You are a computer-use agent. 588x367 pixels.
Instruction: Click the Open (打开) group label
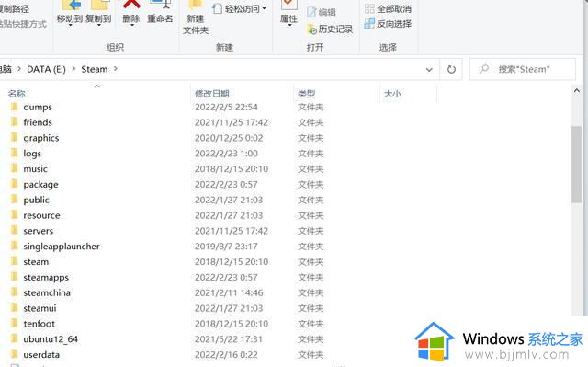[315, 47]
